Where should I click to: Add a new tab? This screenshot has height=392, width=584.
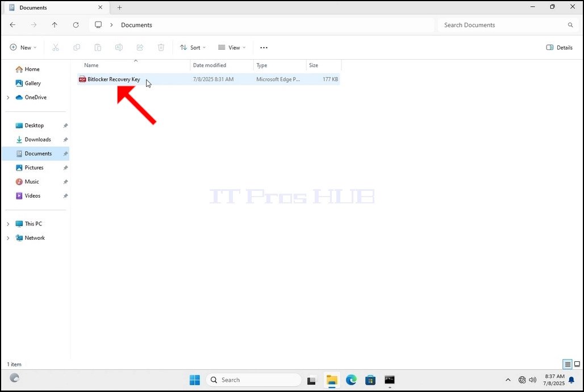(x=119, y=7)
